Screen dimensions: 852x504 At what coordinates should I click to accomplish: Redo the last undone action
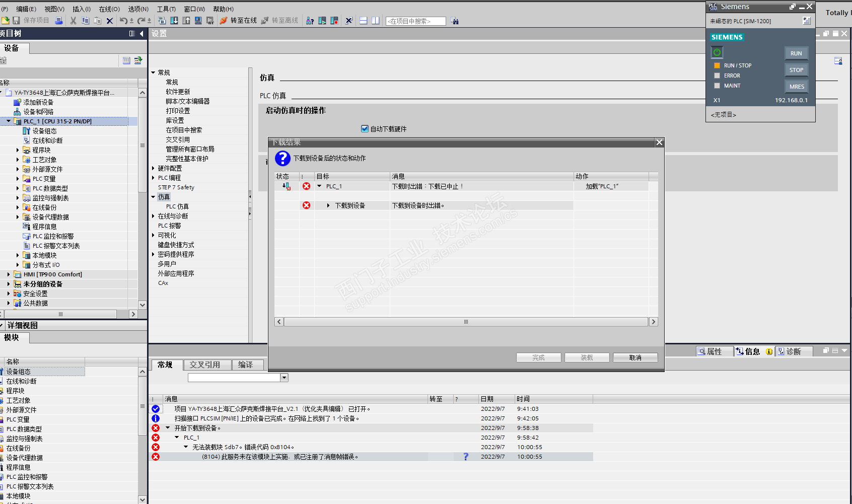[141, 21]
